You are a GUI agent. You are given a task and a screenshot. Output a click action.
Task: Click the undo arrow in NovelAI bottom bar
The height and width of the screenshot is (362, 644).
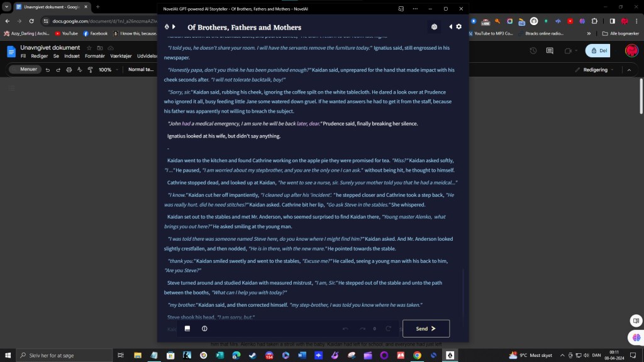[x=345, y=329]
